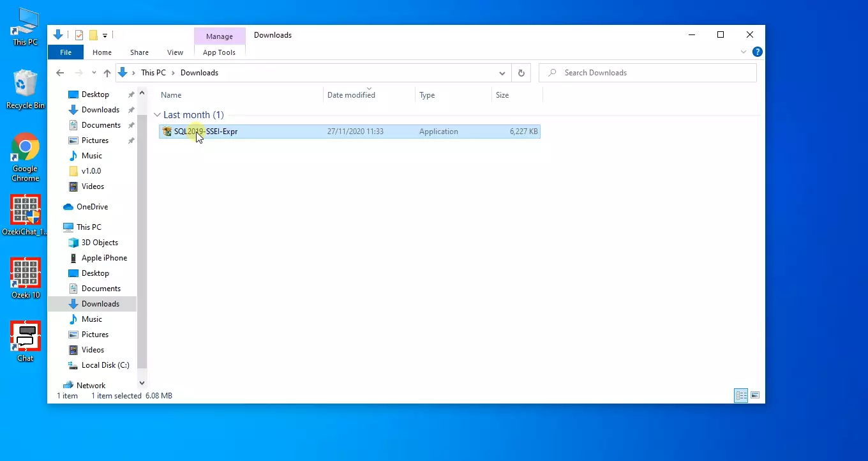This screenshot has height=461, width=868.
Task: Open the Recent locations dropdown arrow
Action: (94, 73)
